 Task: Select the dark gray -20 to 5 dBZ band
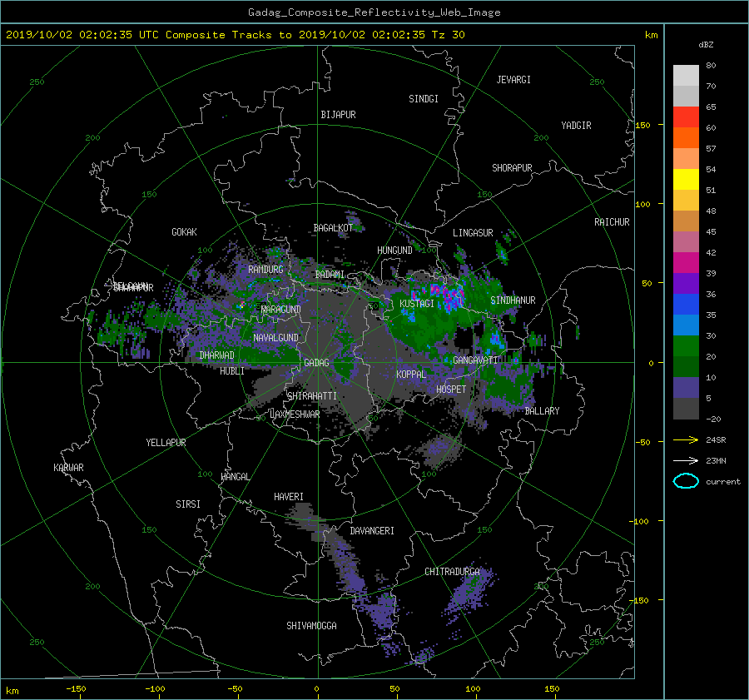pos(686,408)
